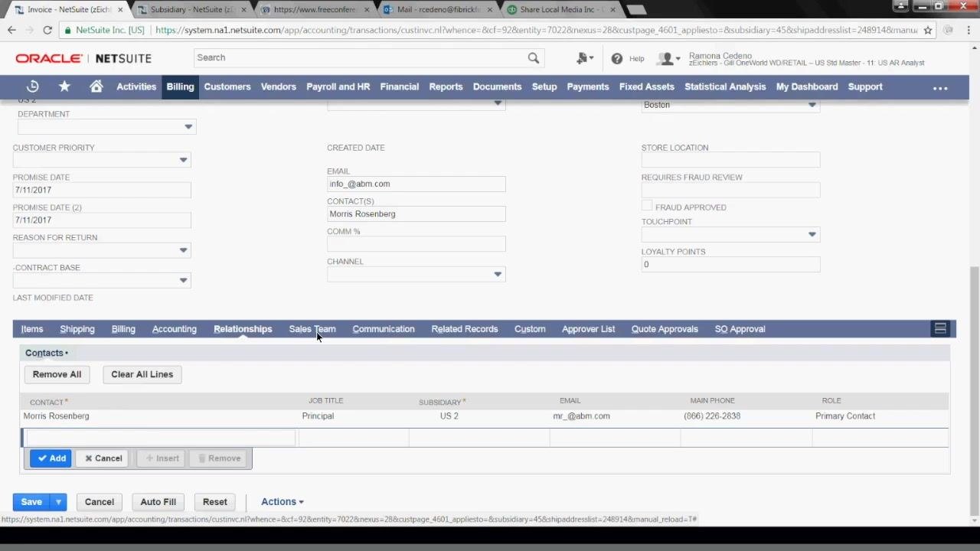Open the Recent Records clock icon

click(x=32, y=86)
